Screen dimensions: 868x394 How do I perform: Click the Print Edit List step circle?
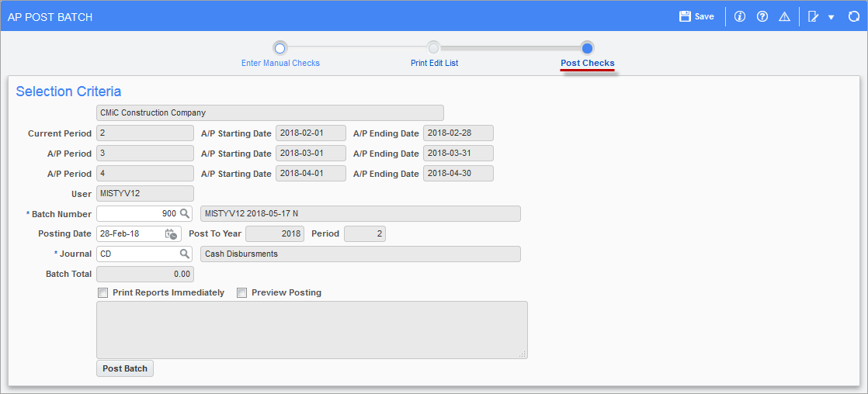[434, 48]
